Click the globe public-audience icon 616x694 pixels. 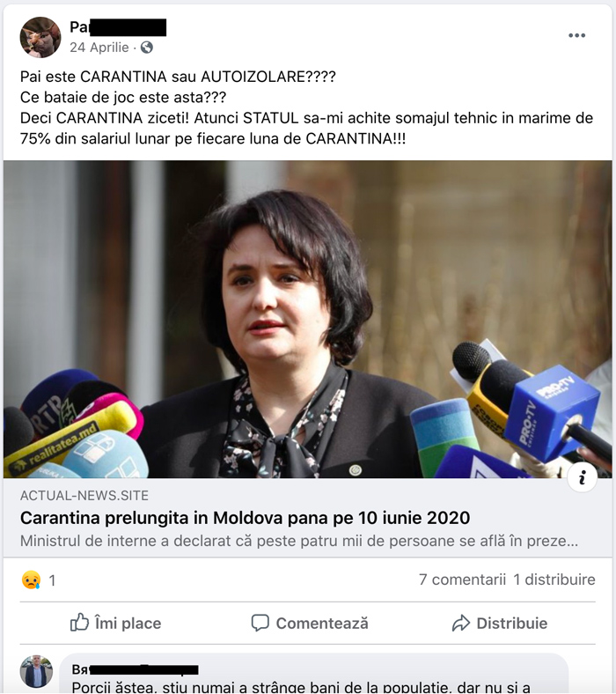(147, 48)
